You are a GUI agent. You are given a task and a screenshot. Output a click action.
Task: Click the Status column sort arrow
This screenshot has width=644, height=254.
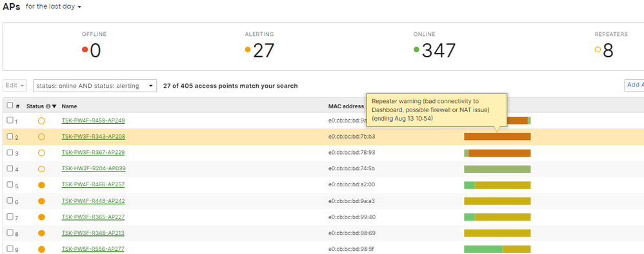click(54, 106)
